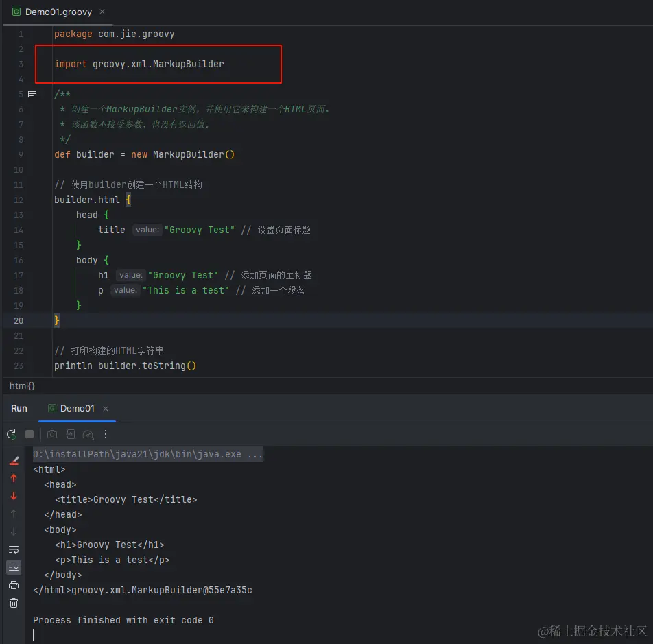Click Process finished with exit code 0

[123, 620]
